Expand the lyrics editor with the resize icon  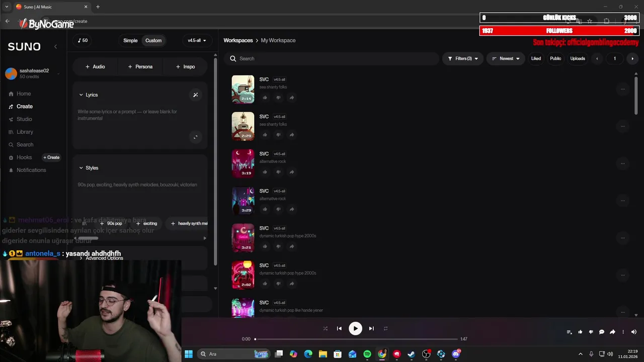196,137
